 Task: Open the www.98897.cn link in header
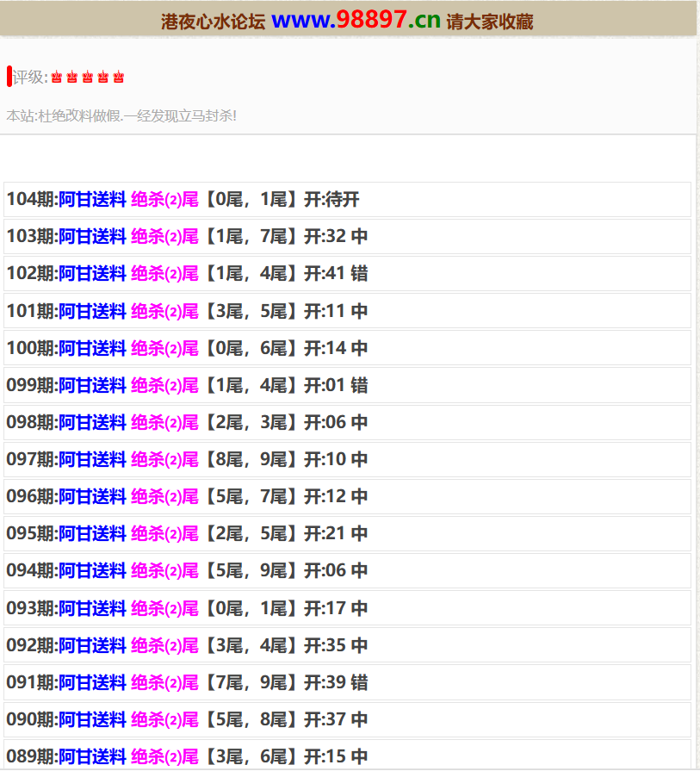click(x=356, y=21)
